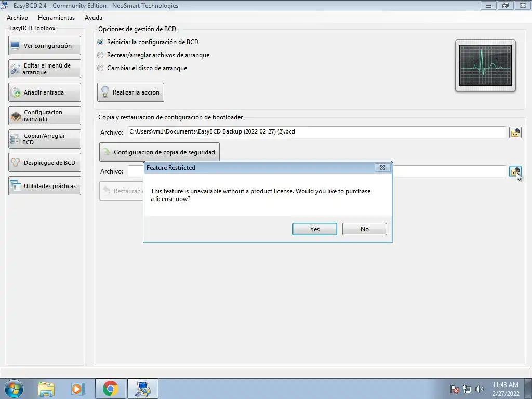Click the volume speaker tray icon

click(x=480, y=389)
